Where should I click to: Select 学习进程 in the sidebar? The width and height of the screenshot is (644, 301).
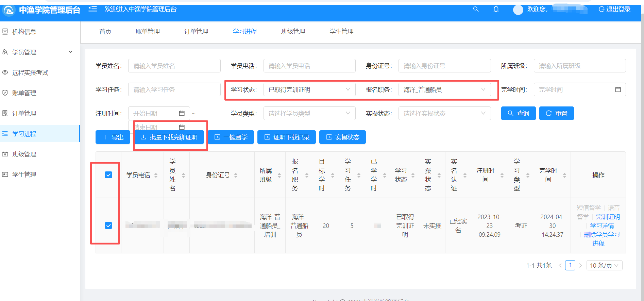[40, 134]
